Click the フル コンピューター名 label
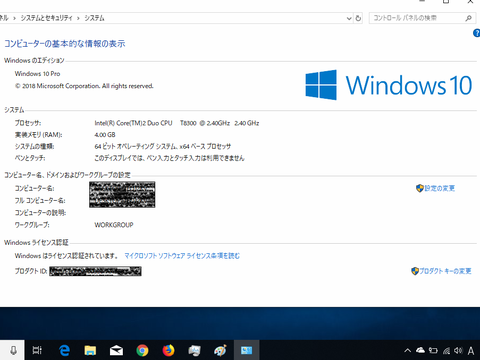This screenshot has height=360, width=480. (x=40, y=201)
